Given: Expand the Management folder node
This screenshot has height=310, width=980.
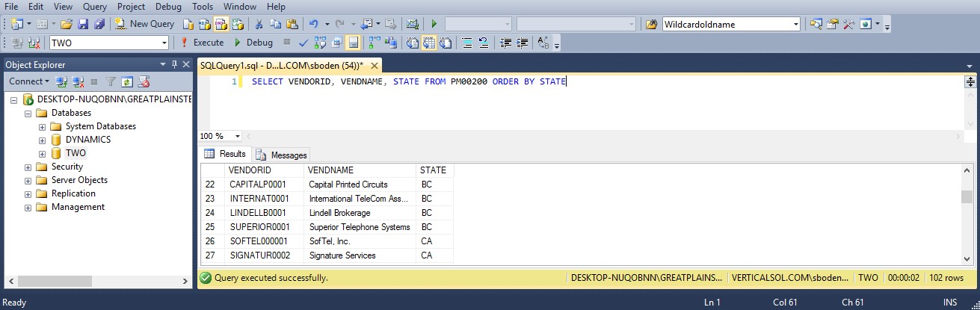Looking at the screenshot, I should click(28, 207).
